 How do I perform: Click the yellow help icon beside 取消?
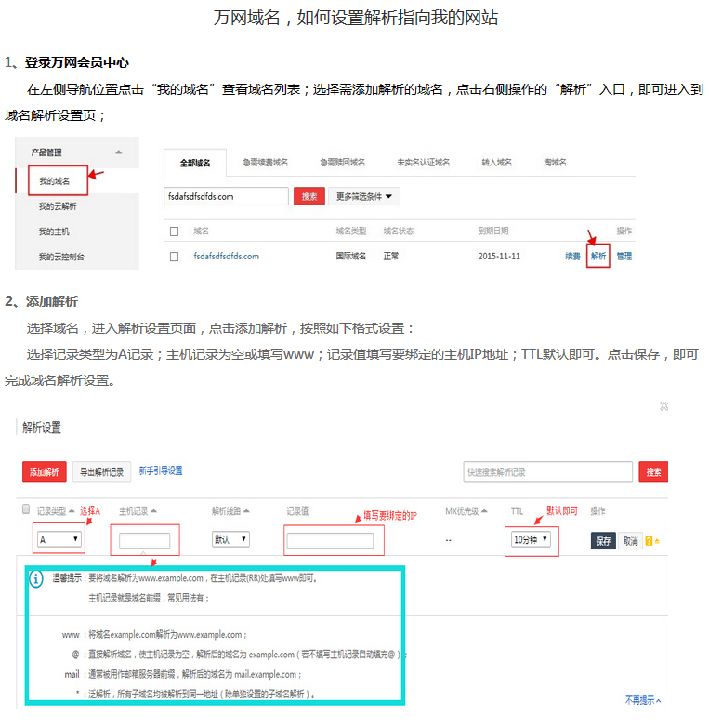[x=650, y=540]
